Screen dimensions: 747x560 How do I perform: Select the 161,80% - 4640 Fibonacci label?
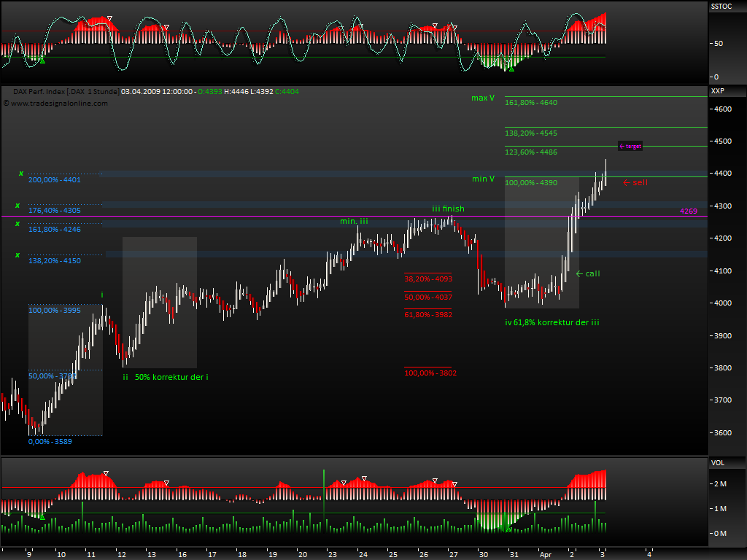pyautogui.click(x=531, y=102)
